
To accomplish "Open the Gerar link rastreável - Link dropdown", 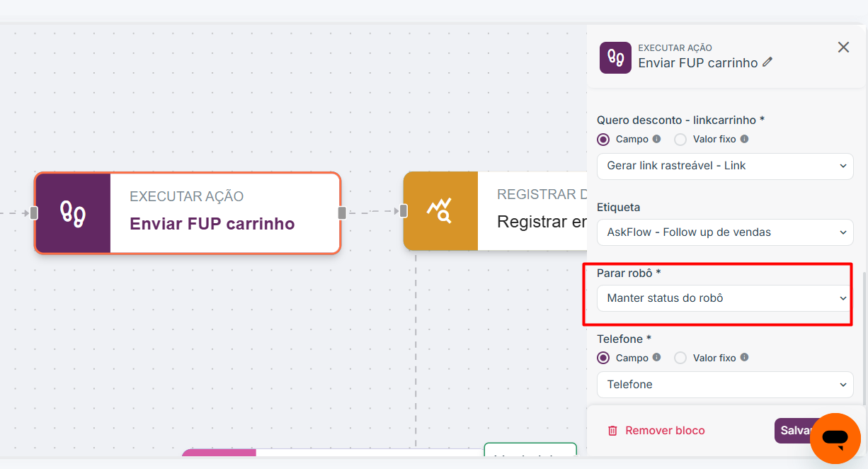I will pyautogui.click(x=725, y=166).
